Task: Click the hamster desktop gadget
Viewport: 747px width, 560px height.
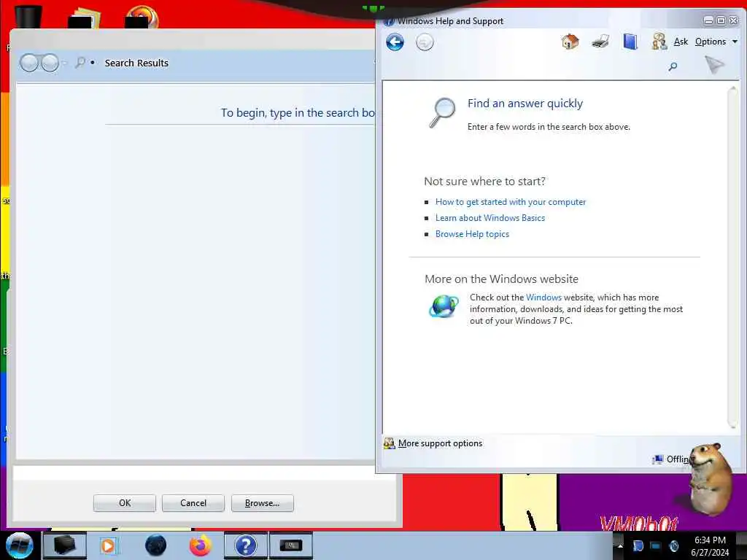Action: point(711,478)
